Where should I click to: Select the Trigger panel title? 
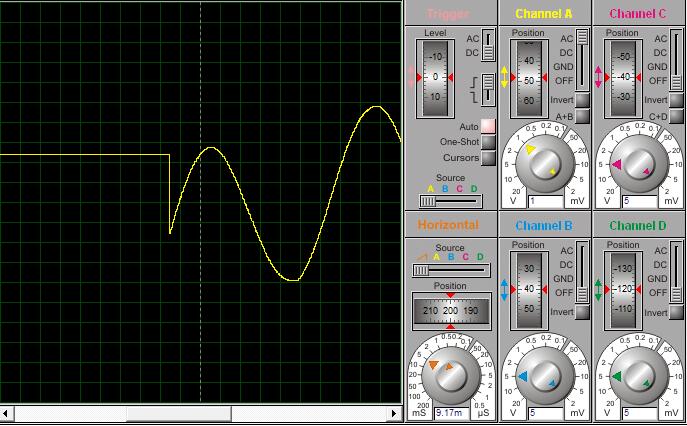(x=448, y=14)
